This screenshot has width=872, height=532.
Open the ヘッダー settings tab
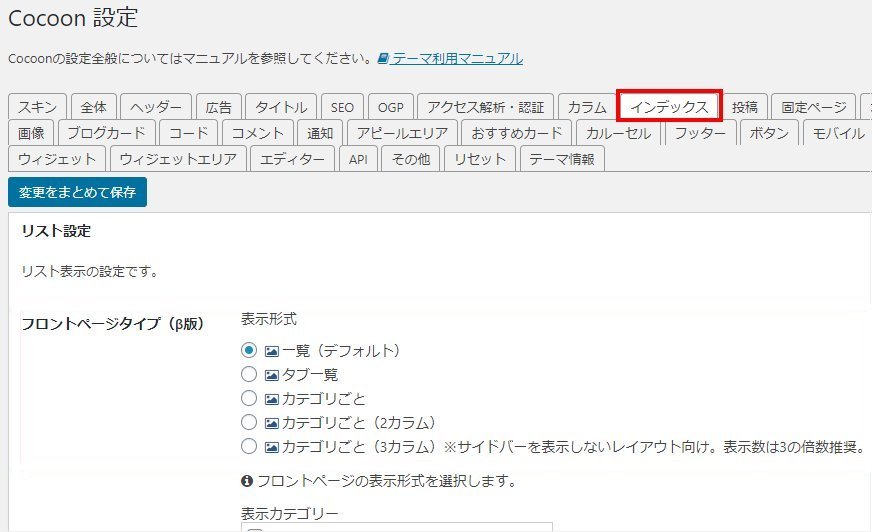point(156,107)
